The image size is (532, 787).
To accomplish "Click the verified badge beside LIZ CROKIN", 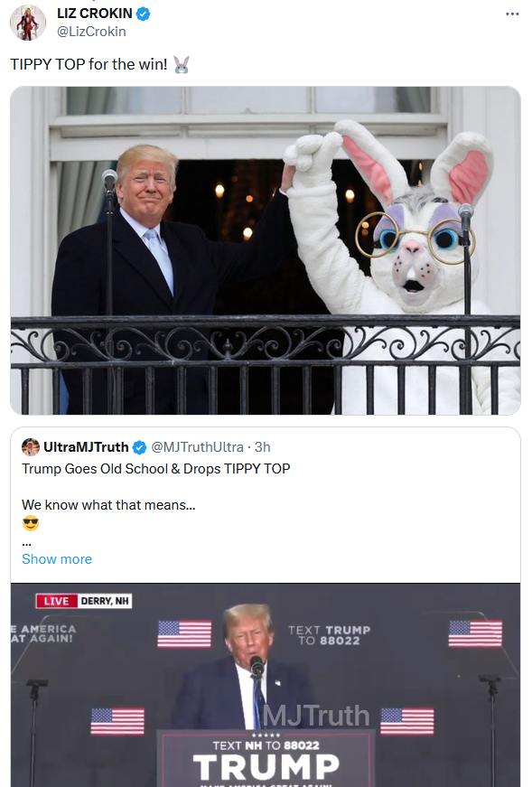I will point(143,14).
